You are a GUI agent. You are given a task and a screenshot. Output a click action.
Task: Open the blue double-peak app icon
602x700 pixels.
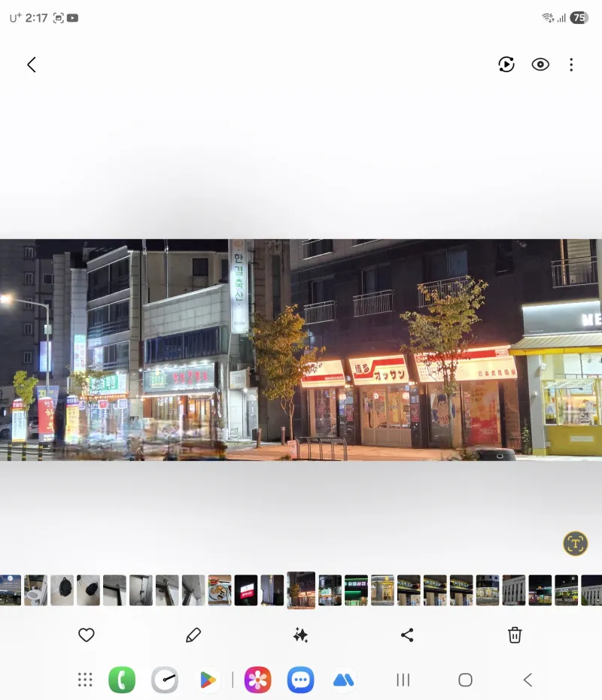(343, 680)
